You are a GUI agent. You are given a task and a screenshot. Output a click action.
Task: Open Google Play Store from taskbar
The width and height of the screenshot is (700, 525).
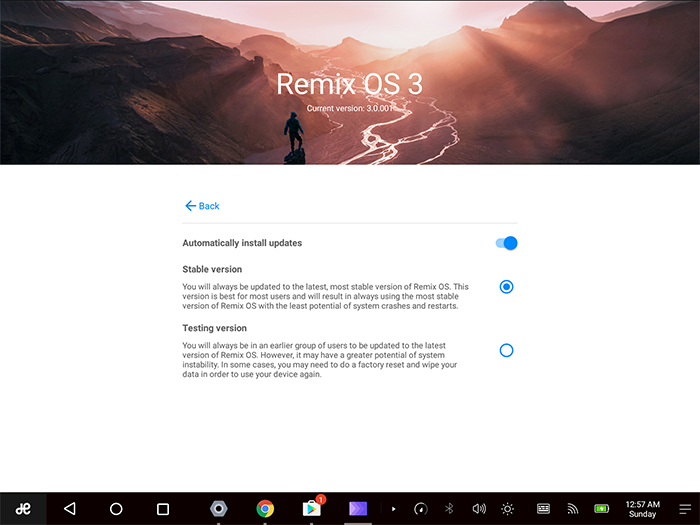(312, 509)
